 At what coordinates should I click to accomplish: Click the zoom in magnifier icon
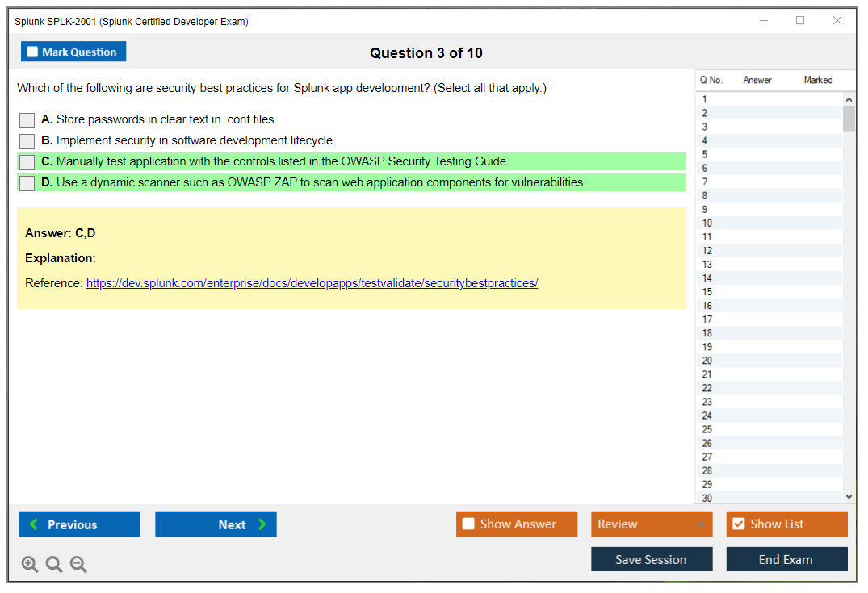click(x=30, y=565)
